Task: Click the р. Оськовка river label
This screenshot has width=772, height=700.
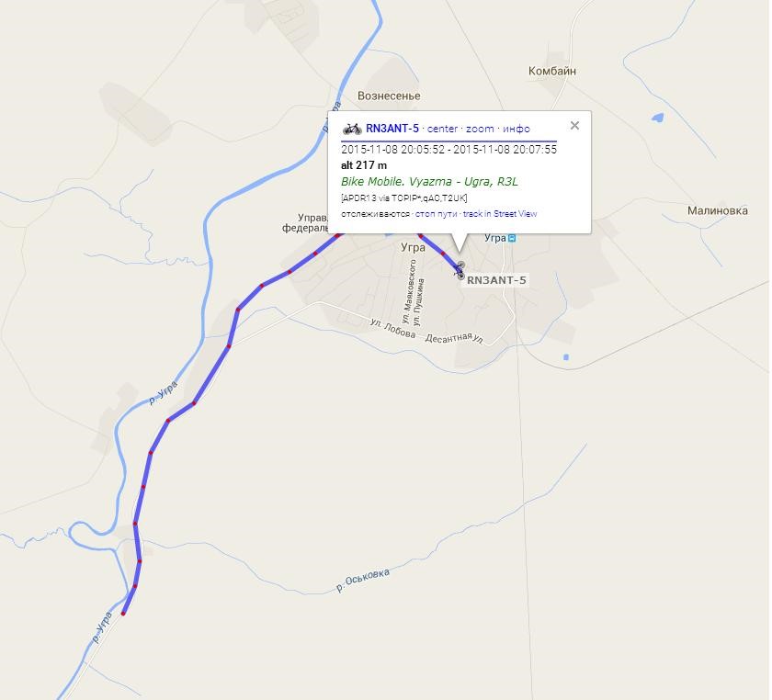Action: tap(363, 580)
